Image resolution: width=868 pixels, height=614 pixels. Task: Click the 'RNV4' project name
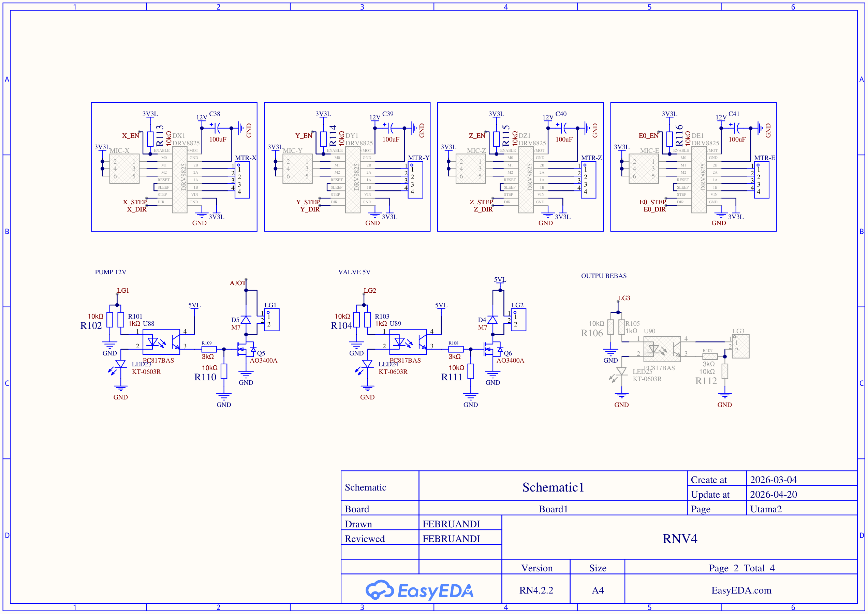click(x=680, y=539)
